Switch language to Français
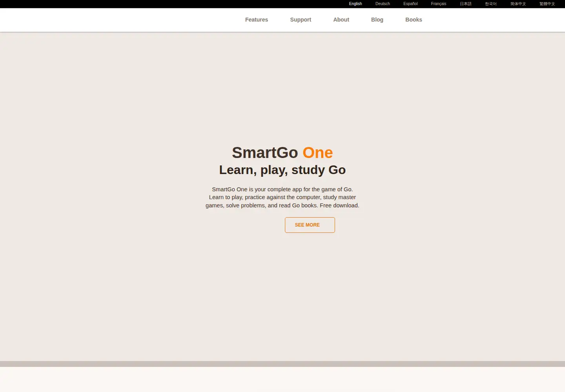 [x=439, y=4]
